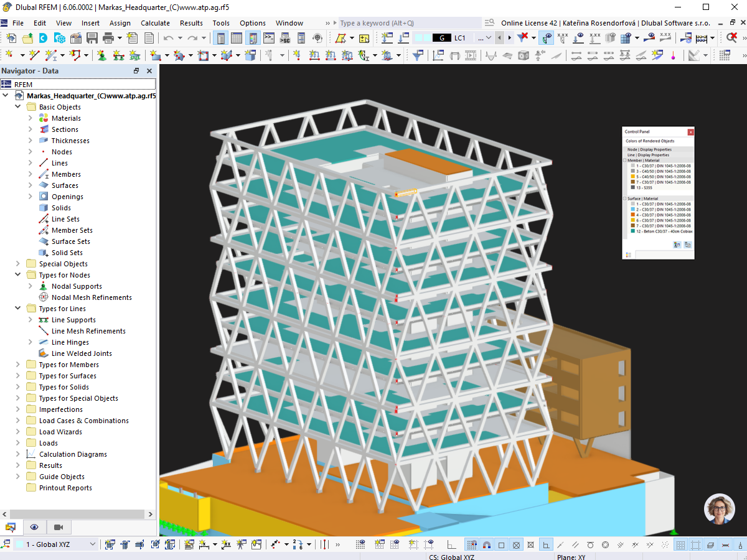Click the result diagram icon

[438, 55]
